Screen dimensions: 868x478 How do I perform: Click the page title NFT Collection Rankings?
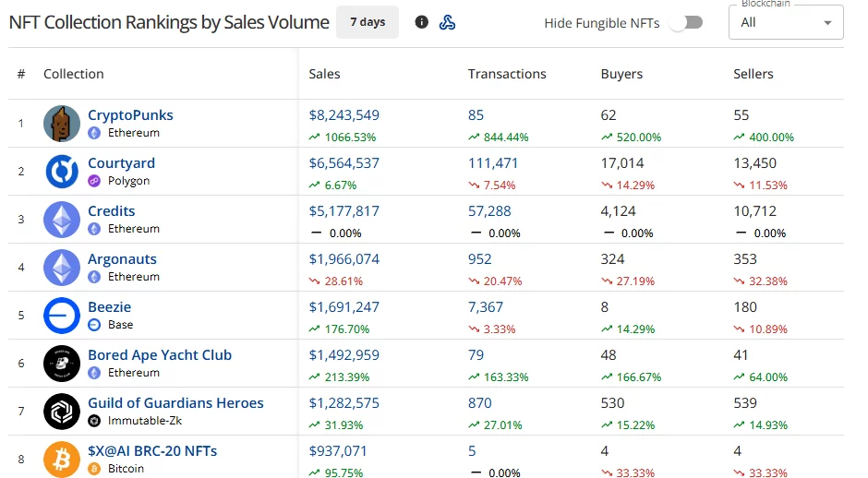coord(169,22)
